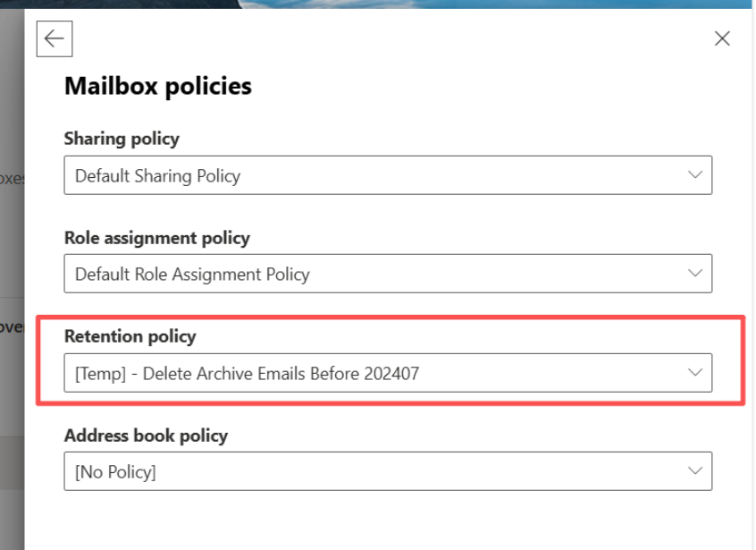Close the Mailbox policies panel
The image size is (756, 550).
click(722, 38)
